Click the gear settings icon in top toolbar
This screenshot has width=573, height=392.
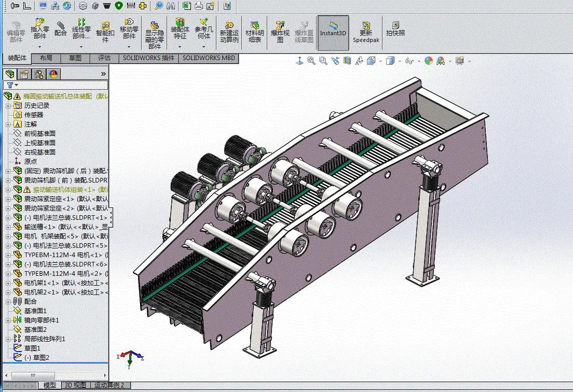(83, 6)
